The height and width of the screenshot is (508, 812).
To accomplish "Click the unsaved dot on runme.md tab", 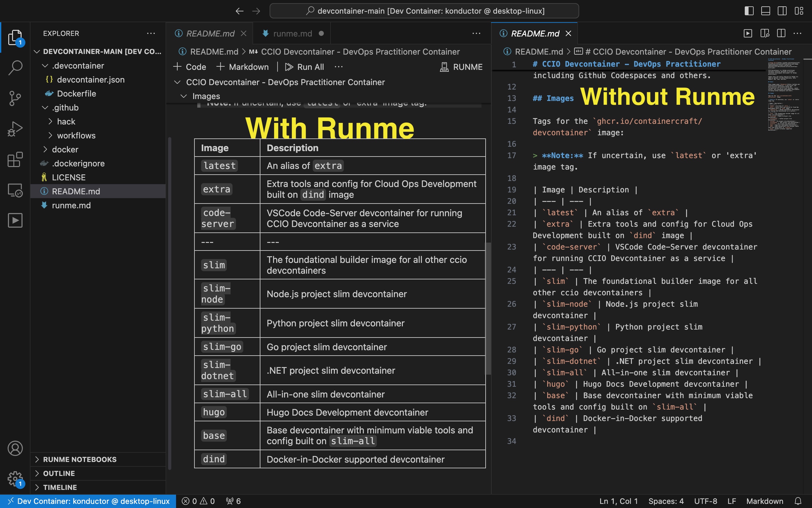I will point(321,33).
